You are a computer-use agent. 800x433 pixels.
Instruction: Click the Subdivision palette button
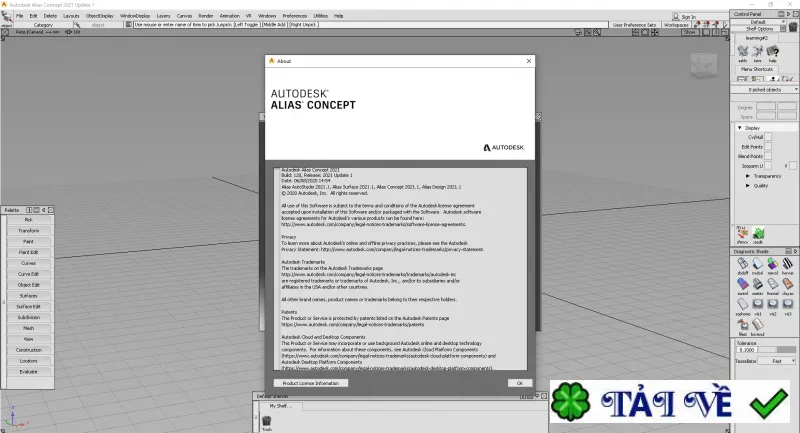[29, 317]
